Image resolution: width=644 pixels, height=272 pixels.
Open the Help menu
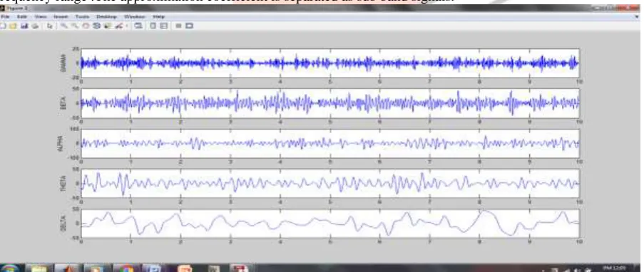pyautogui.click(x=158, y=17)
